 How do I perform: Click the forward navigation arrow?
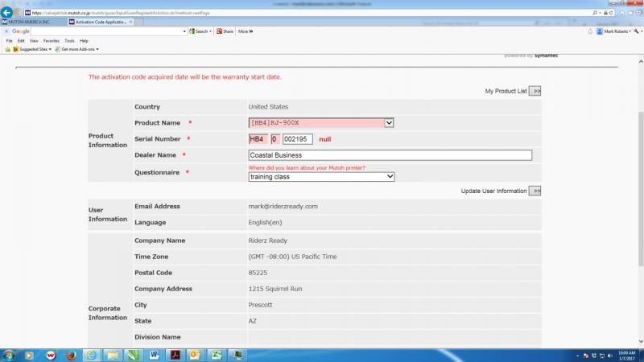18,13
